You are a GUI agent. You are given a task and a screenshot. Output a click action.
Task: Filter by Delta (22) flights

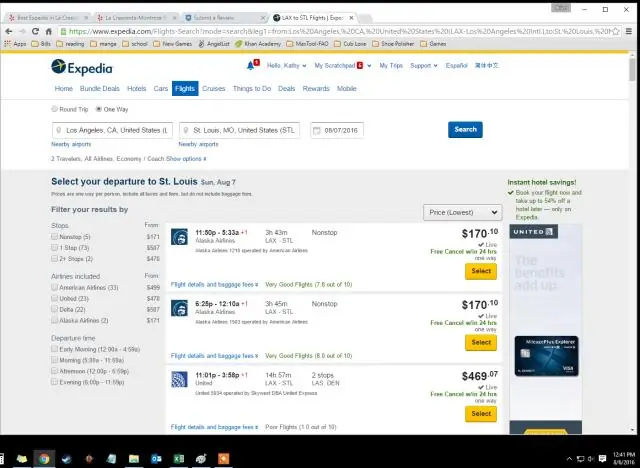[x=54, y=309]
